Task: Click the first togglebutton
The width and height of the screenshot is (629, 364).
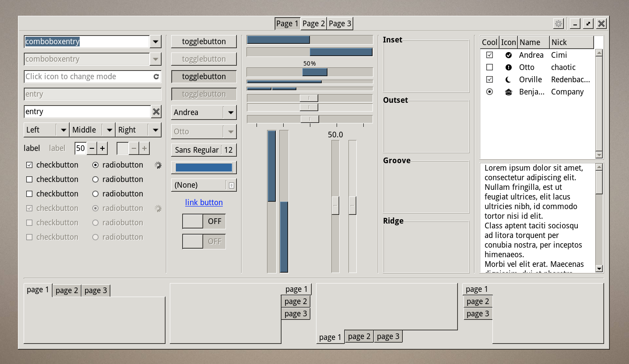Action: [204, 42]
